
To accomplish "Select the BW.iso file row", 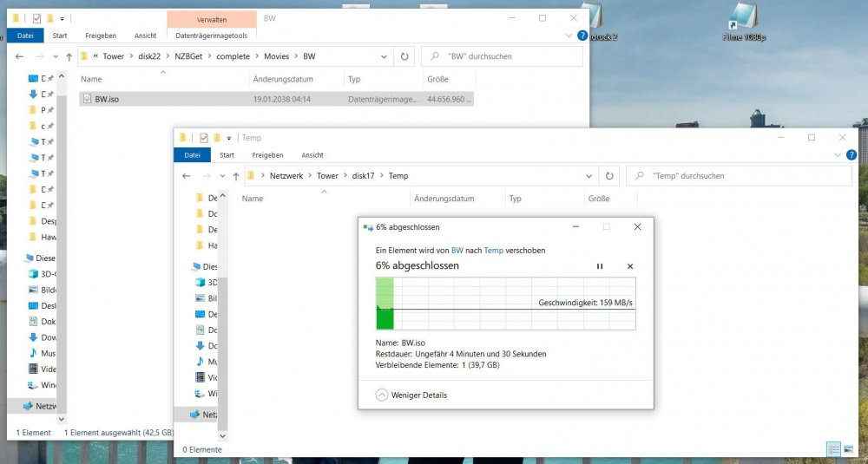I will pyautogui.click(x=276, y=100).
